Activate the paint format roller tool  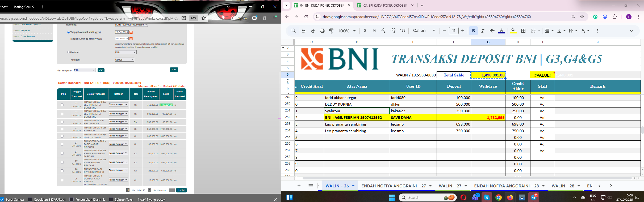click(331, 31)
